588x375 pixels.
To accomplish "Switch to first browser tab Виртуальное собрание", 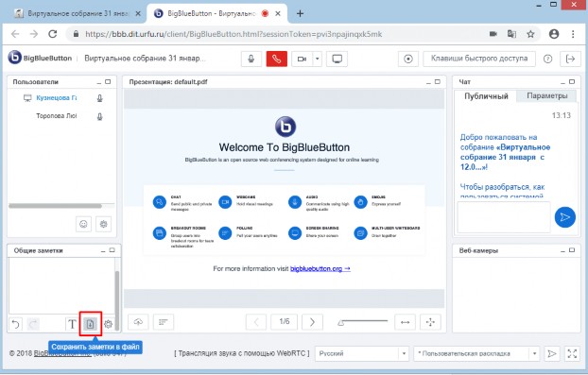I will (78, 13).
